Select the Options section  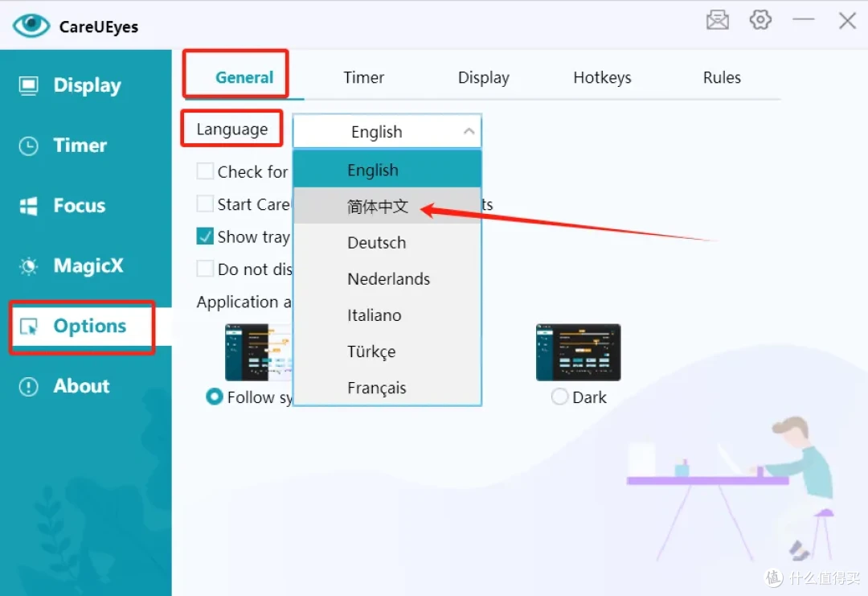[86, 327]
